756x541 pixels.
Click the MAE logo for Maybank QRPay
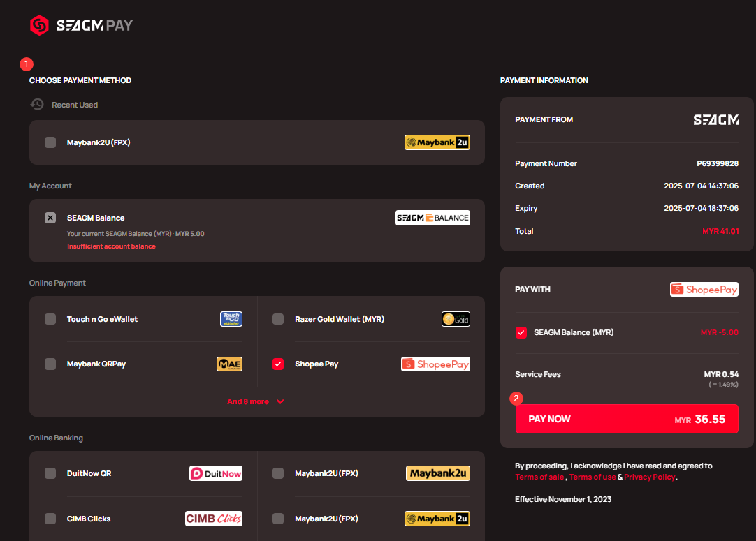(x=229, y=364)
